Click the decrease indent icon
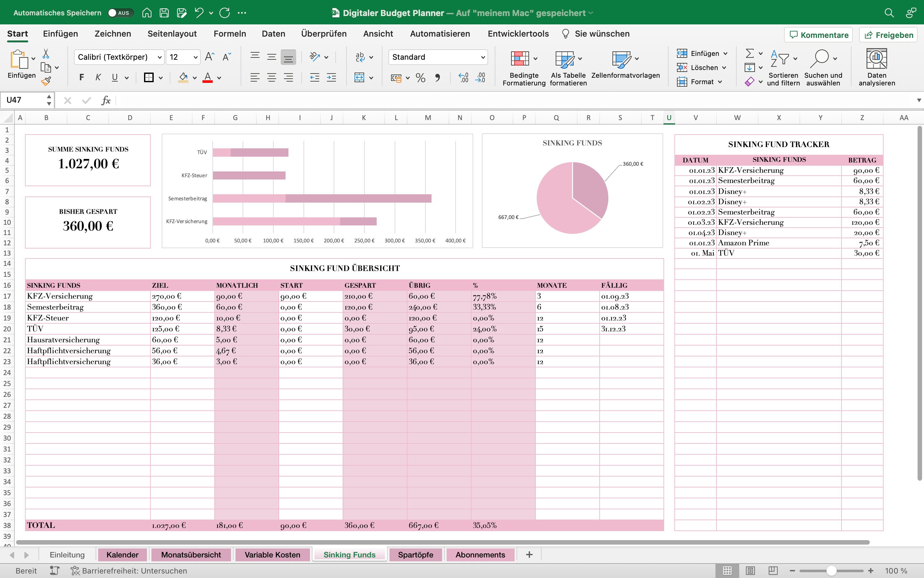The height and width of the screenshot is (578, 924). (315, 78)
